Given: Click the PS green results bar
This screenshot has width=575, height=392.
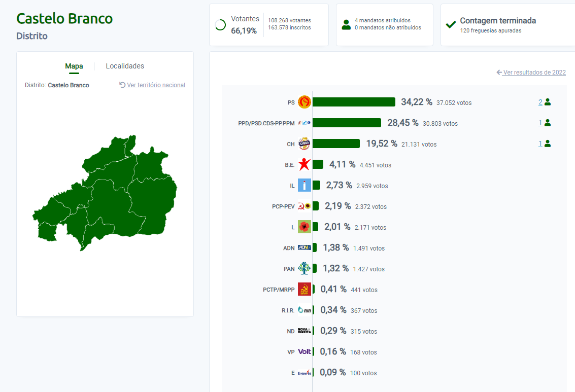Looking at the screenshot, I should (x=354, y=102).
